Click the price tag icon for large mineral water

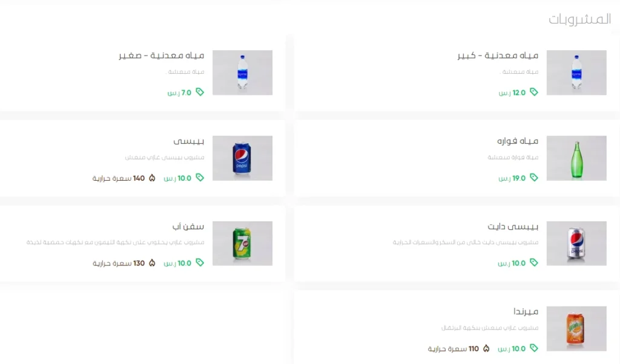(x=534, y=92)
